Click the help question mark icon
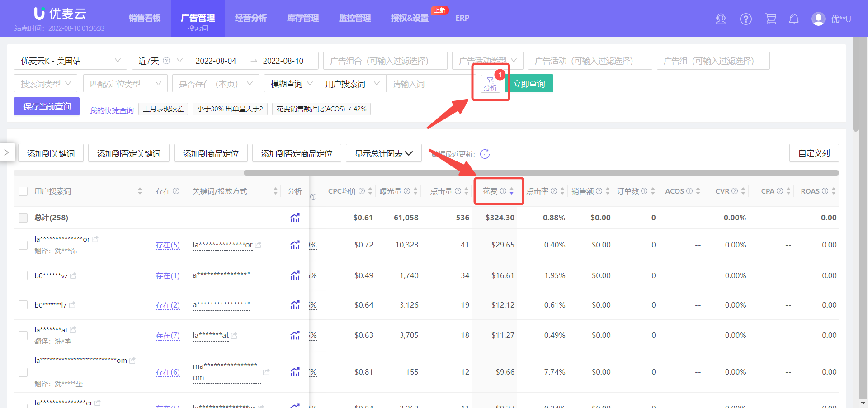 [745, 19]
